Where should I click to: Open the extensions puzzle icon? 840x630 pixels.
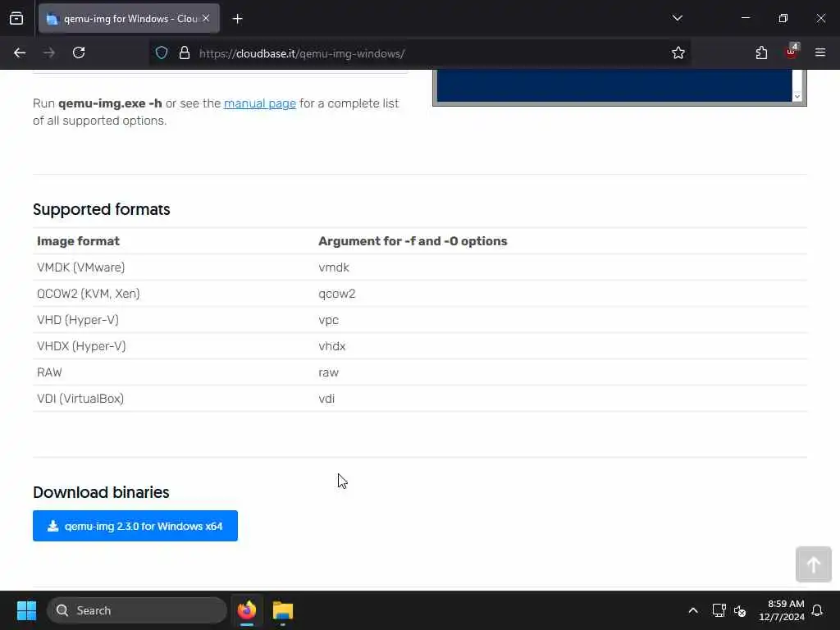pyautogui.click(x=761, y=52)
